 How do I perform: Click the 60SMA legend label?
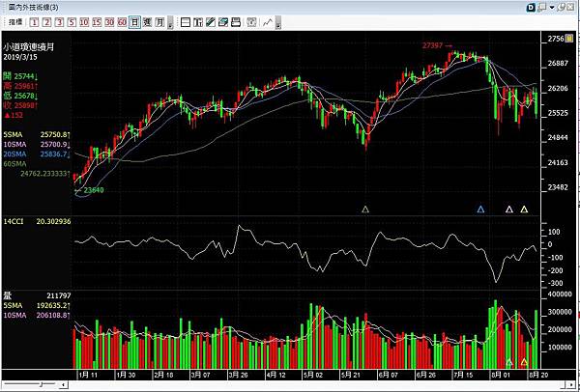[14, 164]
